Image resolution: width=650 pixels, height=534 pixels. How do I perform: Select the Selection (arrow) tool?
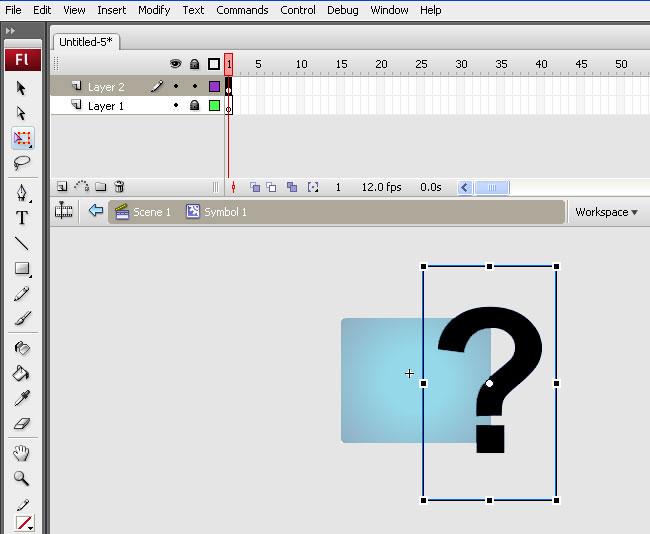[21, 88]
